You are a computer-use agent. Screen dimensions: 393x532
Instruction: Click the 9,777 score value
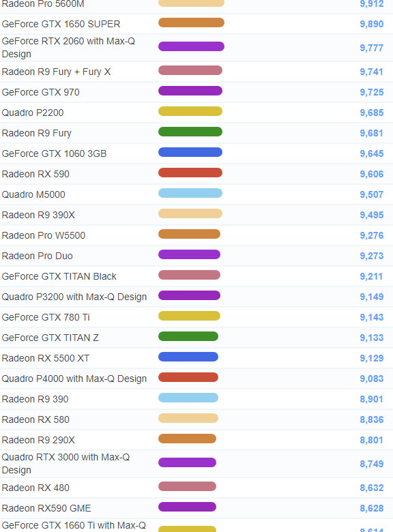(372, 48)
